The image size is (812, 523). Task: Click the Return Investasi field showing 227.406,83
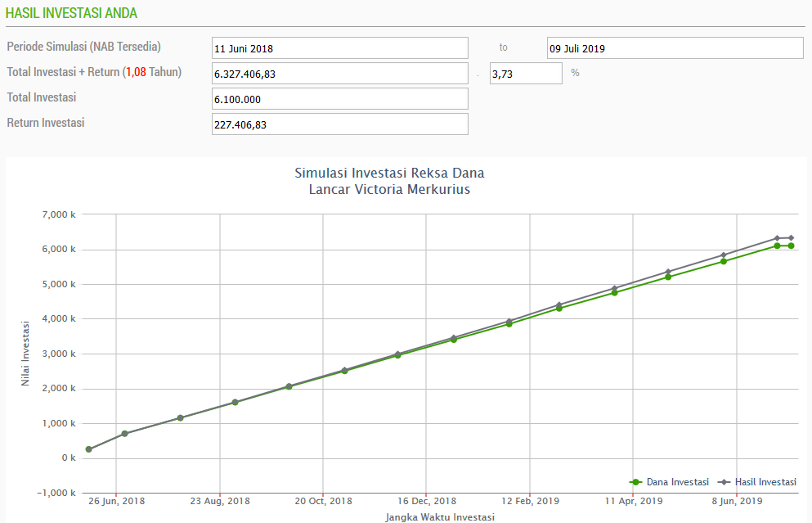[339, 124]
